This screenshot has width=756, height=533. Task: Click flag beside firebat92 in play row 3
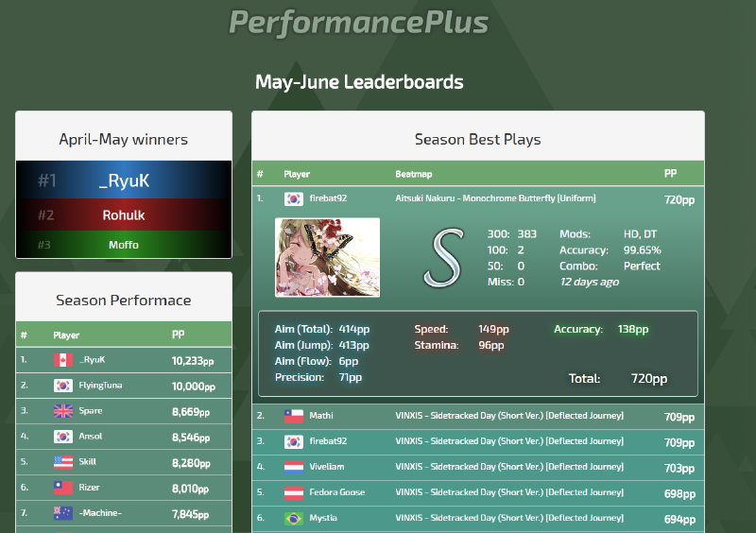[x=294, y=441]
